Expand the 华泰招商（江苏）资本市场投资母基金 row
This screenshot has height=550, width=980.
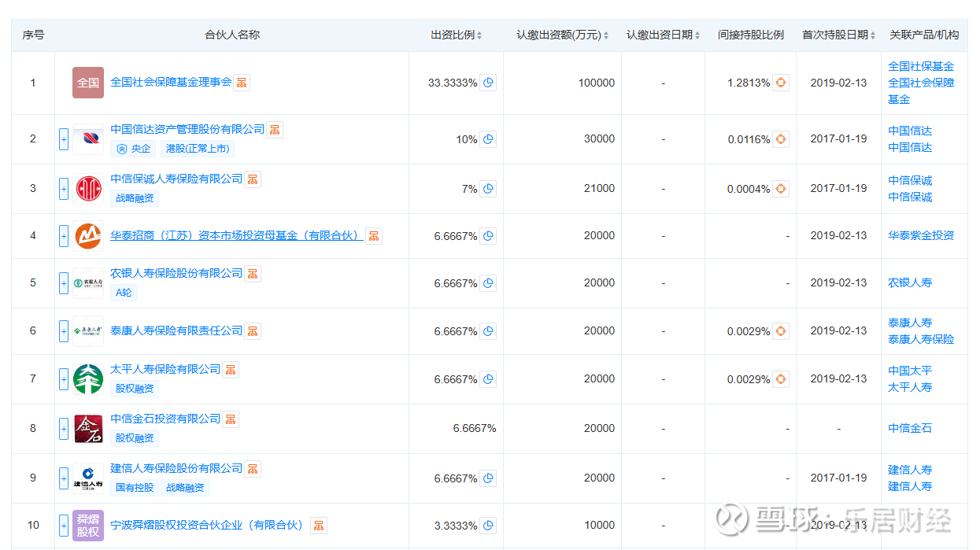tap(64, 235)
